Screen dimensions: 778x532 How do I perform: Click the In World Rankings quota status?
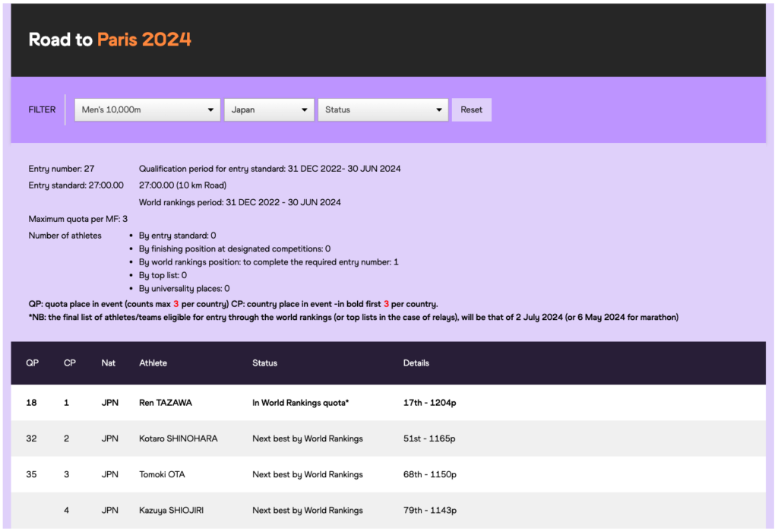[301, 403]
